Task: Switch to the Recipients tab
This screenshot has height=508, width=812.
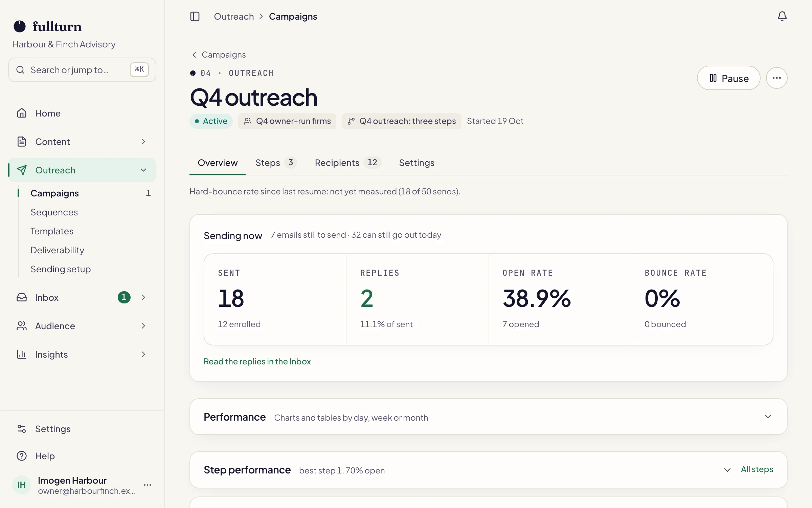Action: pos(348,163)
